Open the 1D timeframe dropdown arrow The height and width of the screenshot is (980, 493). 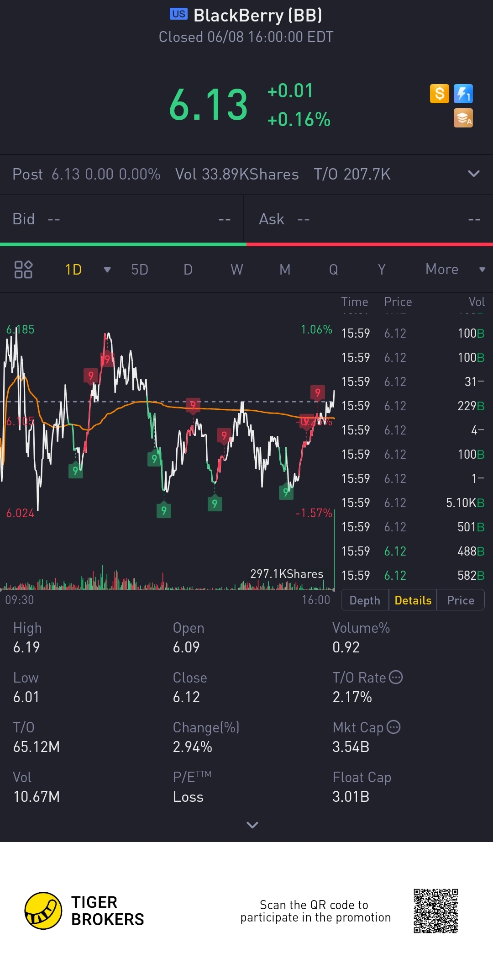point(107,270)
